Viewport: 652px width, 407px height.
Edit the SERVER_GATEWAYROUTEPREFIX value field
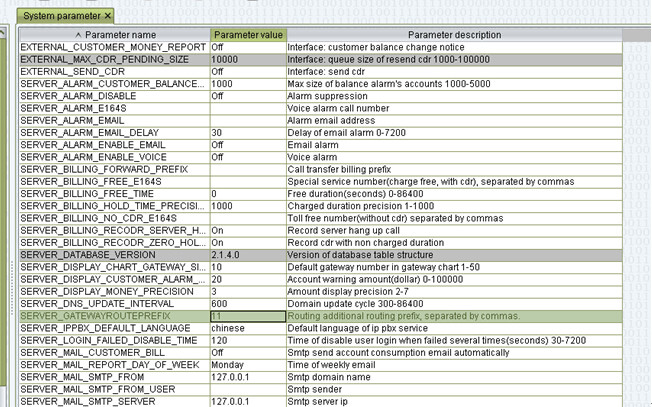point(246,316)
